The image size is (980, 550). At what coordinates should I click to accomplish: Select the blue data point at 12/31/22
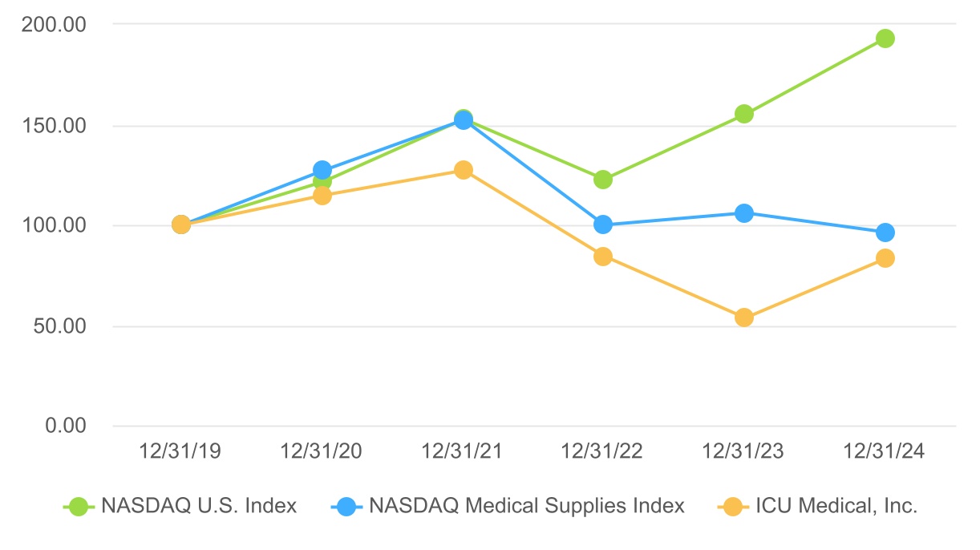tap(603, 224)
